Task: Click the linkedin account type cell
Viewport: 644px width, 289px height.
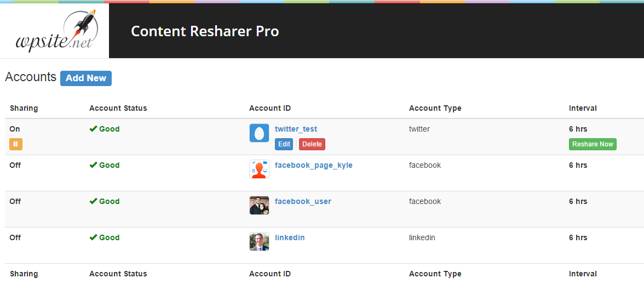Action: tap(422, 237)
